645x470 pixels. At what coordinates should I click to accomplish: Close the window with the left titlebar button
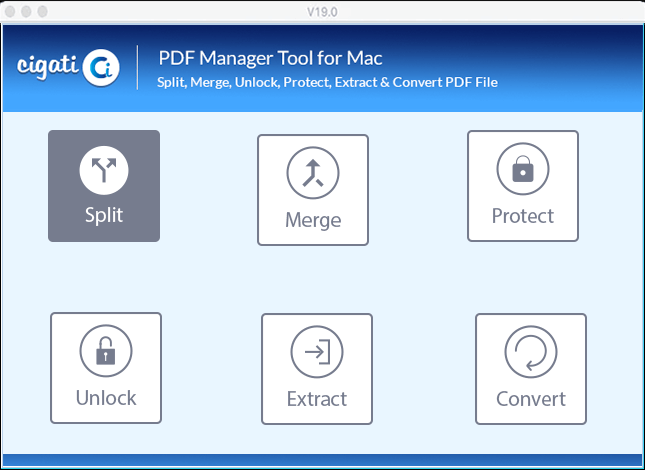[x=10, y=12]
